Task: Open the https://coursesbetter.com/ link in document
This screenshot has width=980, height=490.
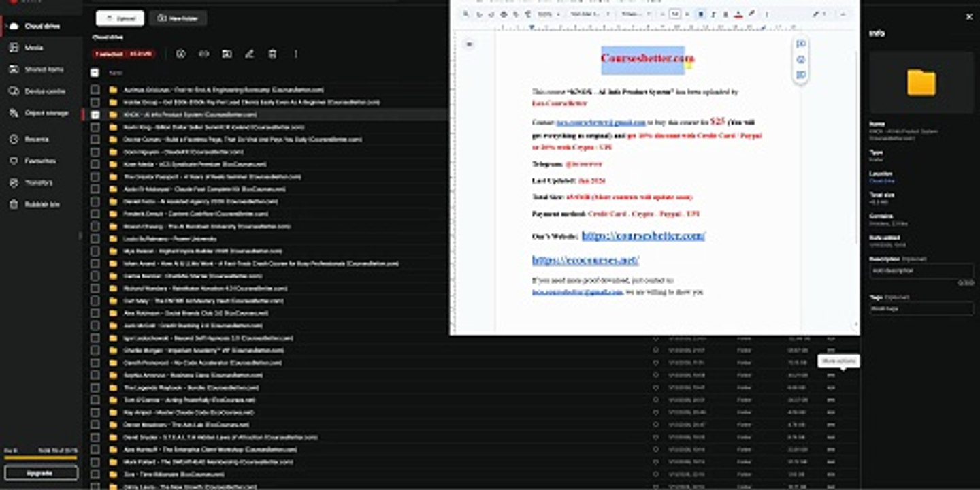Action: point(643,235)
